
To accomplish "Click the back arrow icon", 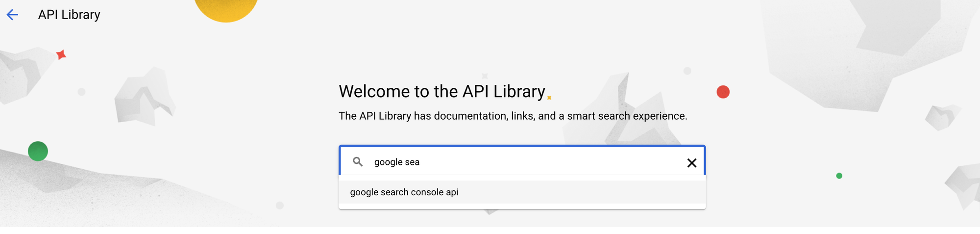I will tap(12, 15).
